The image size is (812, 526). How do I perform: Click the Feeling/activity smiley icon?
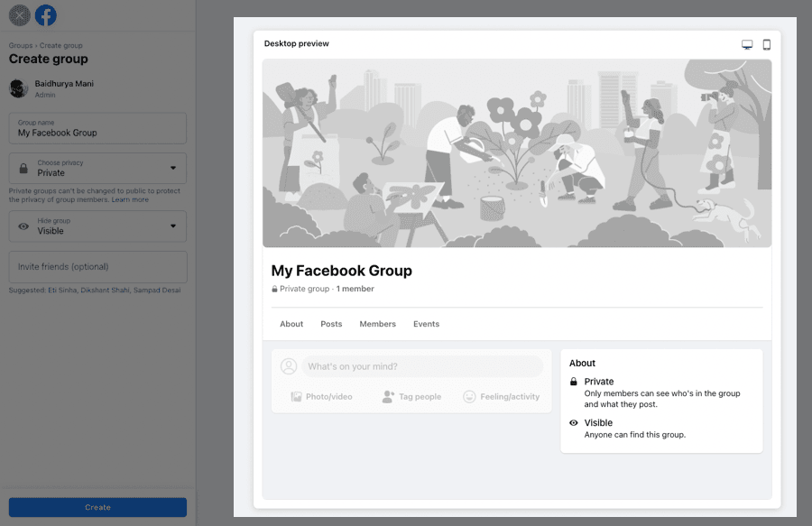coord(469,397)
